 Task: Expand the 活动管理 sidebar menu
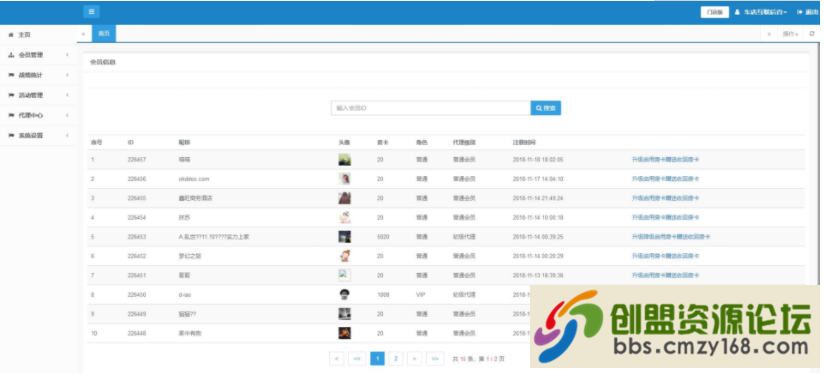click(38, 95)
